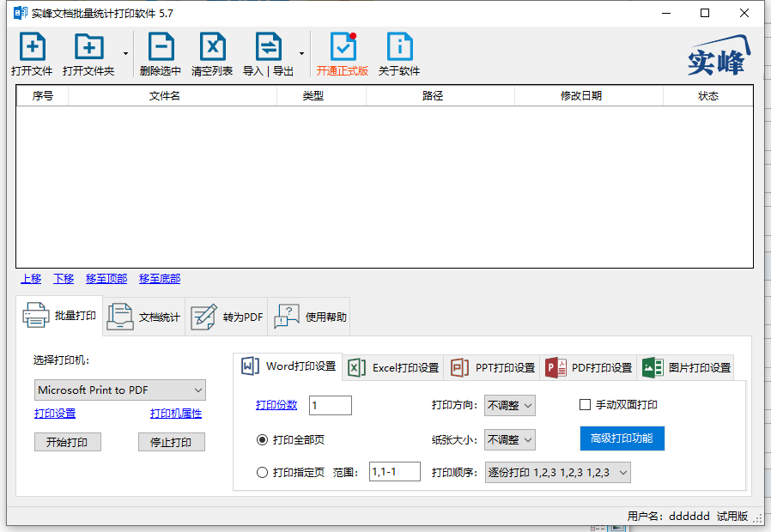Select the 图片打印设置 tab
The image size is (771, 532).
pyautogui.click(x=685, y=367)
